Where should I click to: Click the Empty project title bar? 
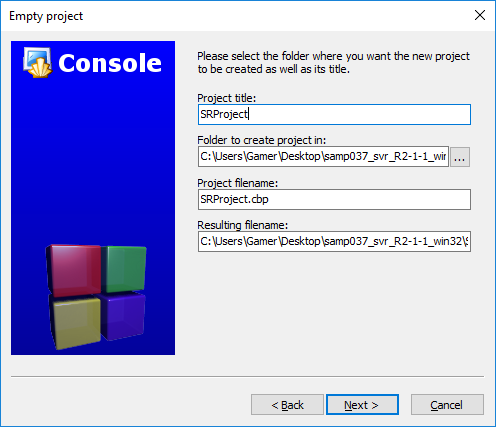[x=233, y=16]
